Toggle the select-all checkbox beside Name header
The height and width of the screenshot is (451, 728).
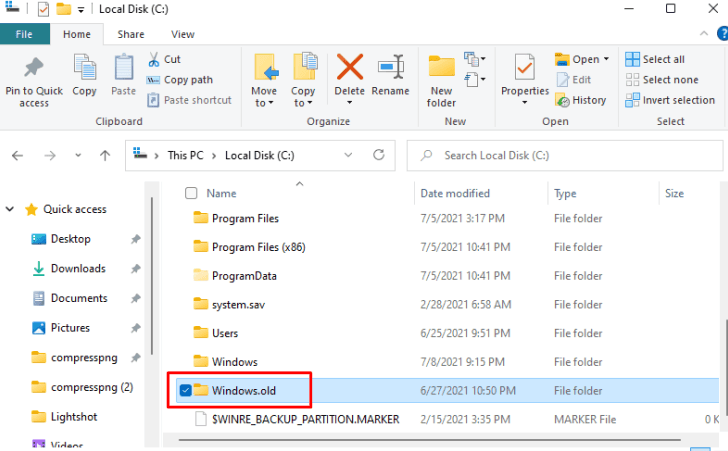click(x=191, y=193)
